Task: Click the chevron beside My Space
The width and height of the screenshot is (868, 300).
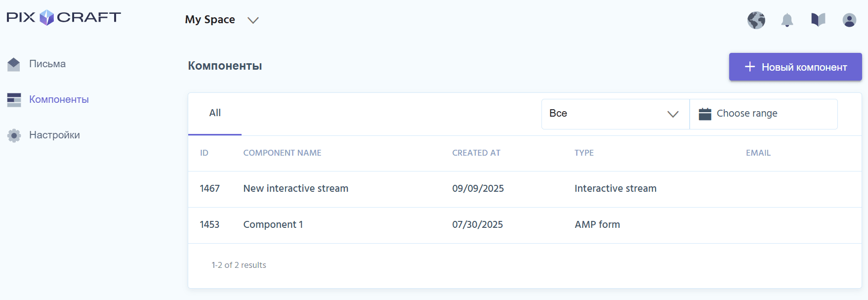Action: 253,20
